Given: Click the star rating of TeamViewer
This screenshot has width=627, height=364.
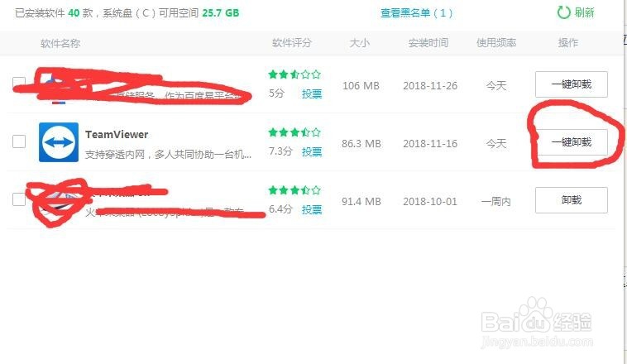Looking at the screenshot, I should point(294,132).
